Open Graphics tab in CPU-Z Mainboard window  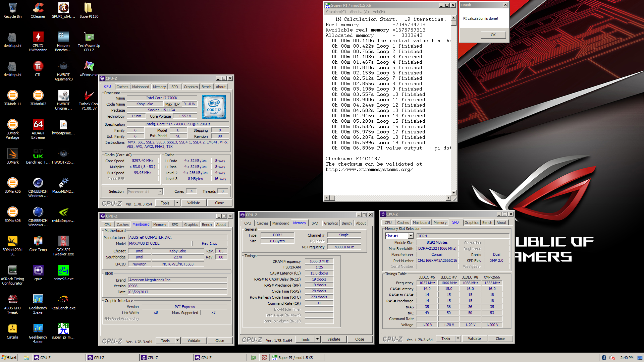191,225
